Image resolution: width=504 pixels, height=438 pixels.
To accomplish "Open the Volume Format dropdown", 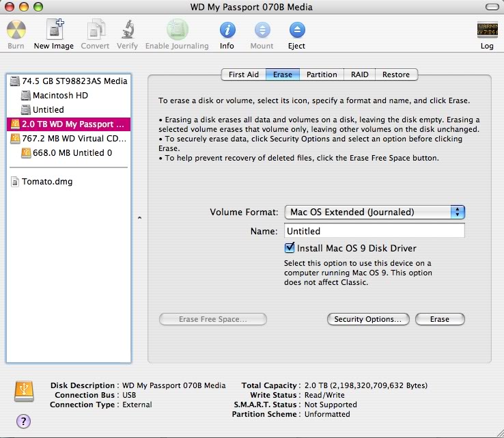I will [375, 213].
